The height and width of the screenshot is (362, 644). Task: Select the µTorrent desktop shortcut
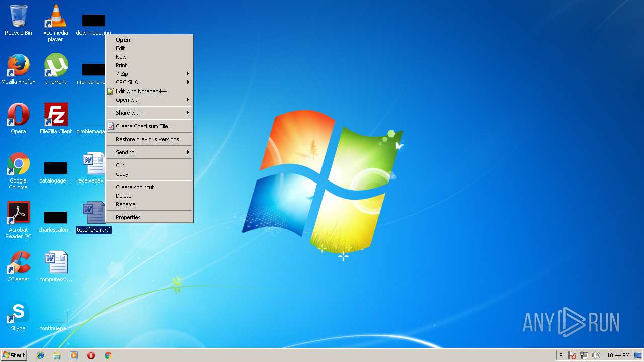point(56,69)
